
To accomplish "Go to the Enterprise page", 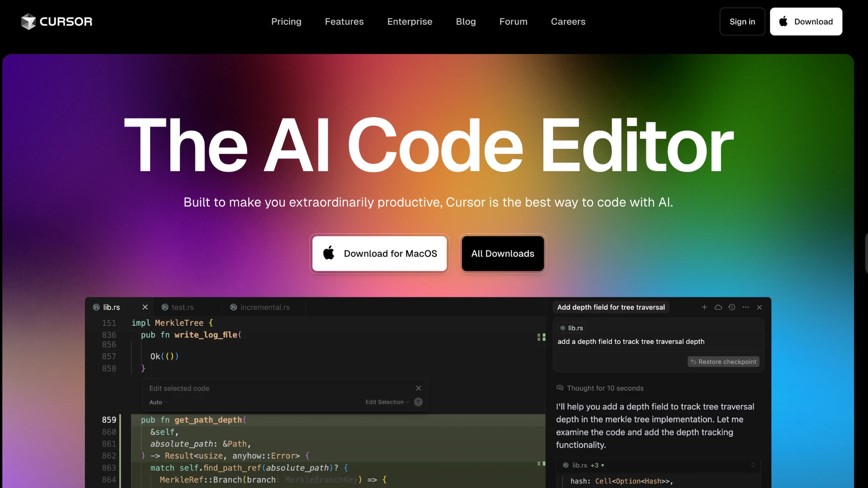I will (x=410, y=22).
